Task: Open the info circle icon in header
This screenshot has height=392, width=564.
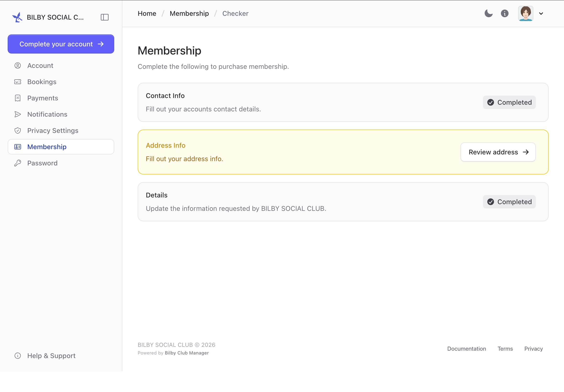Action: pyautogui.click(x=504, y=13)
